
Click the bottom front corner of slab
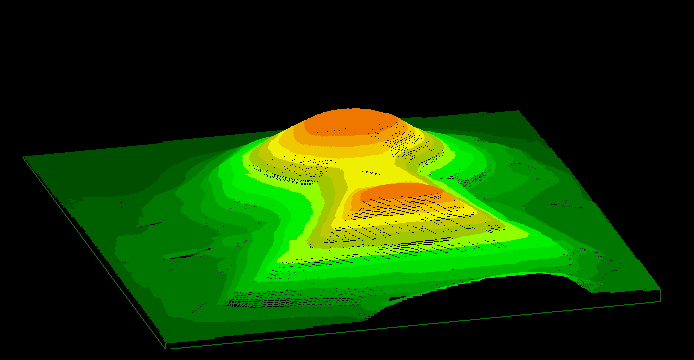click(166, 345)
